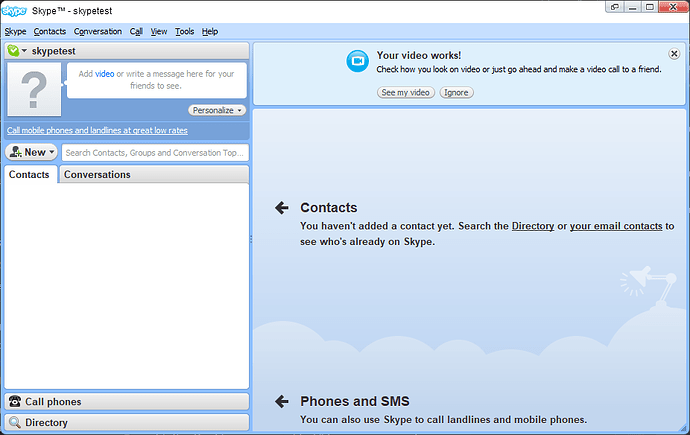Image resolution: width=690 pixels, height=435 pixels.
Task: Click the question mark profile picture placeholder
Action: coord(34,89)
